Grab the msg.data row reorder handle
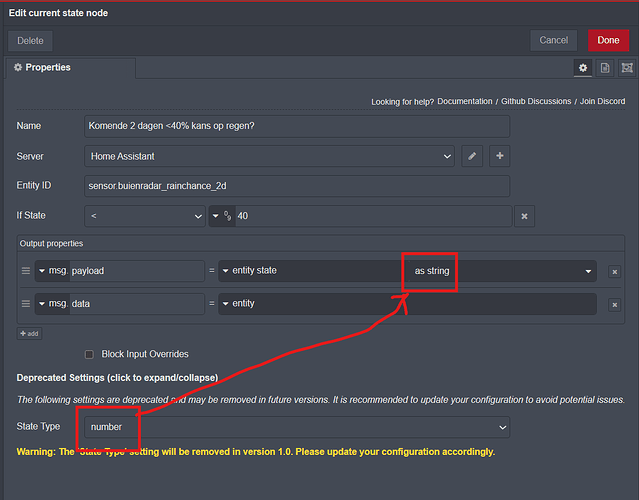The image size is (639, 500). click(x=26, y=304)
